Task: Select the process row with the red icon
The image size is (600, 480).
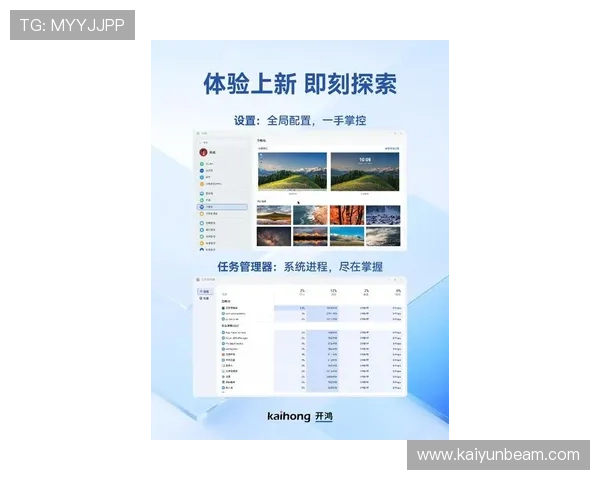Action: coord(312,354)
